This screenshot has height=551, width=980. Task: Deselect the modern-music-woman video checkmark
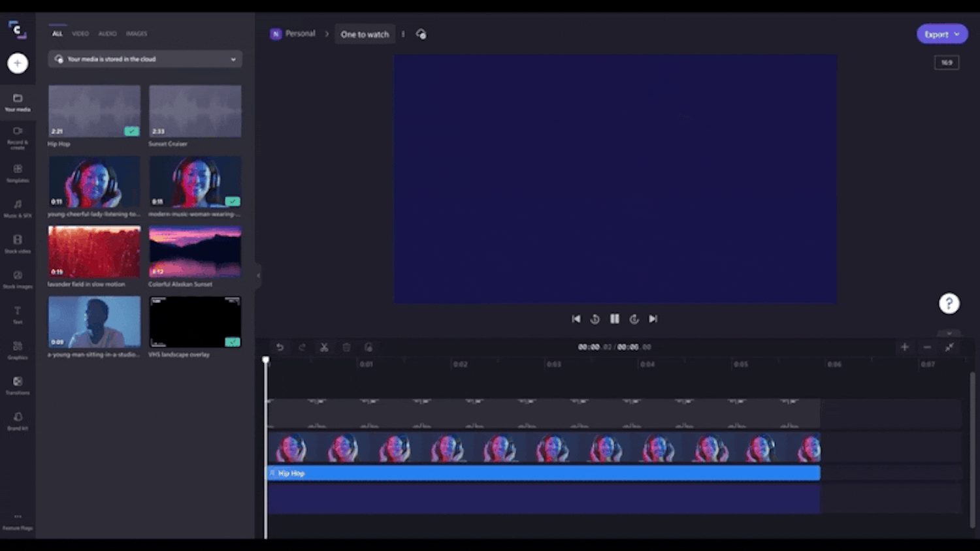[x=233, y=202]
